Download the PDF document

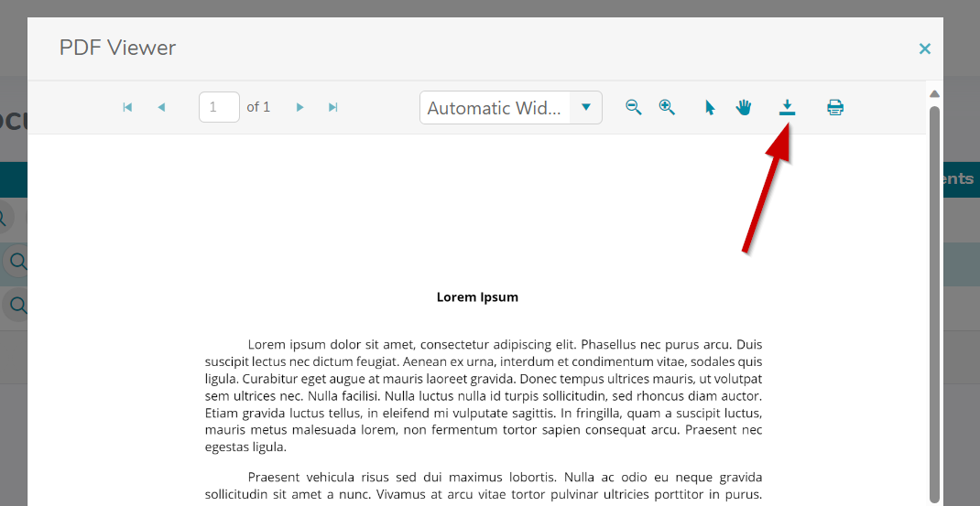tap(787, 108)
